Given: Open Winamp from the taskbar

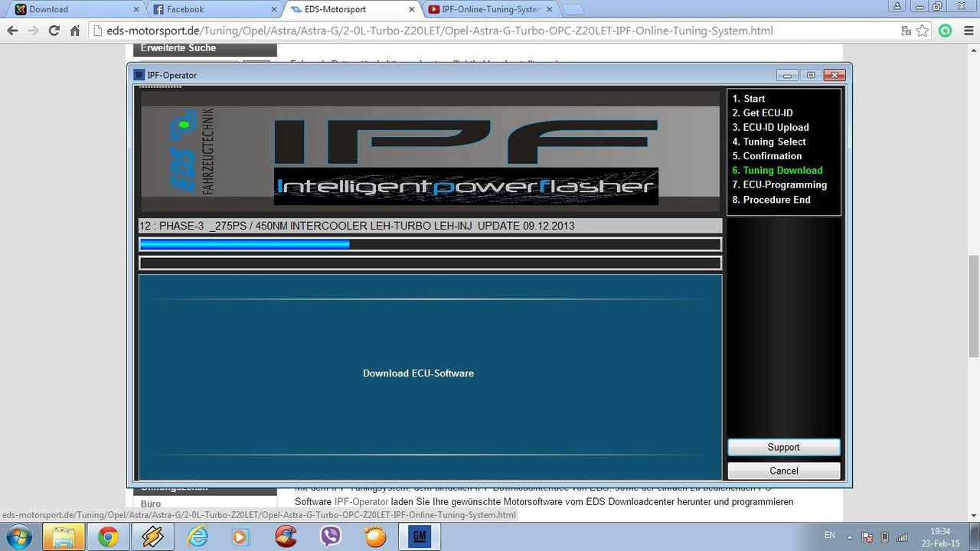Looking at the screenshot, I should point(152,537).
